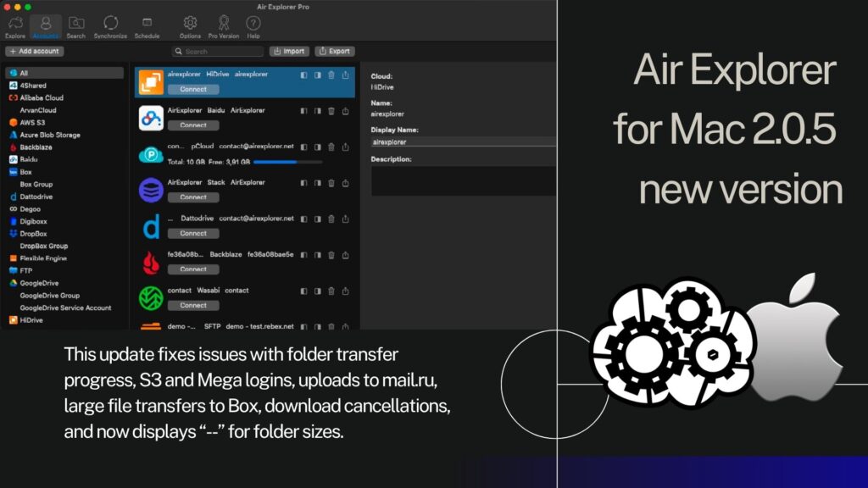Open the Explore view in the toolbar
The image size is (868, 488).
14,25
